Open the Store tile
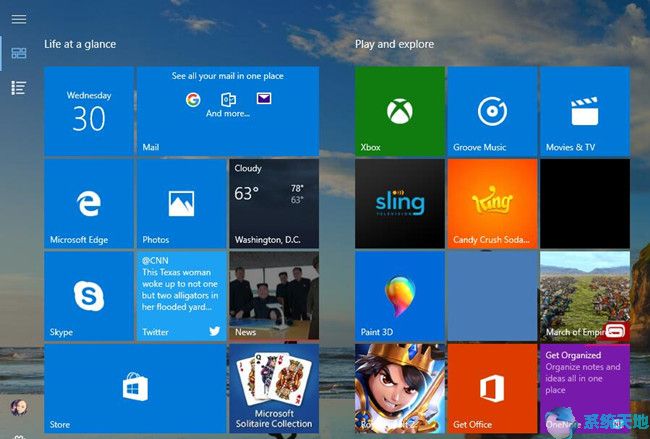Image resolution: width=650 pixels, height=439 pixels. (x=136, y=388)
